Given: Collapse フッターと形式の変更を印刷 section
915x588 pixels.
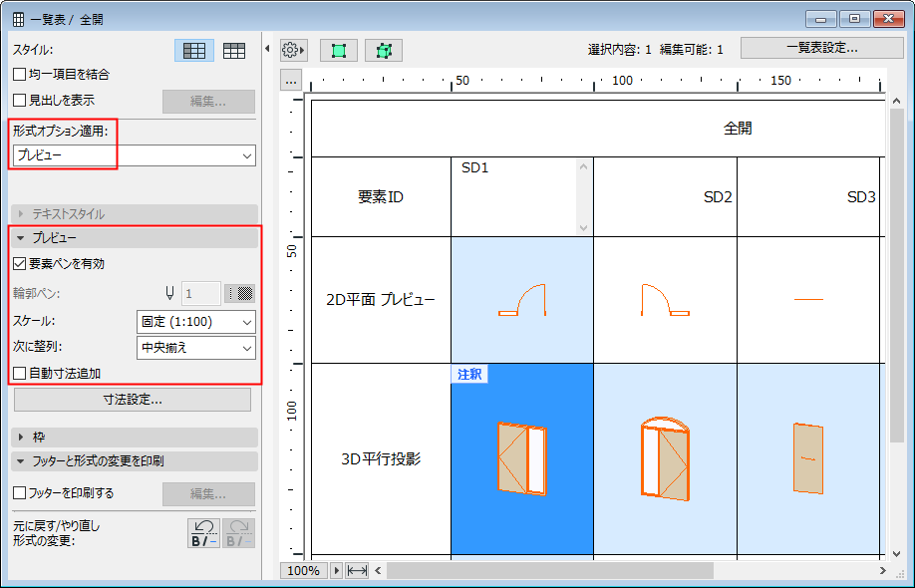Looking at the screenshot, I should click(x=135, y=460).
